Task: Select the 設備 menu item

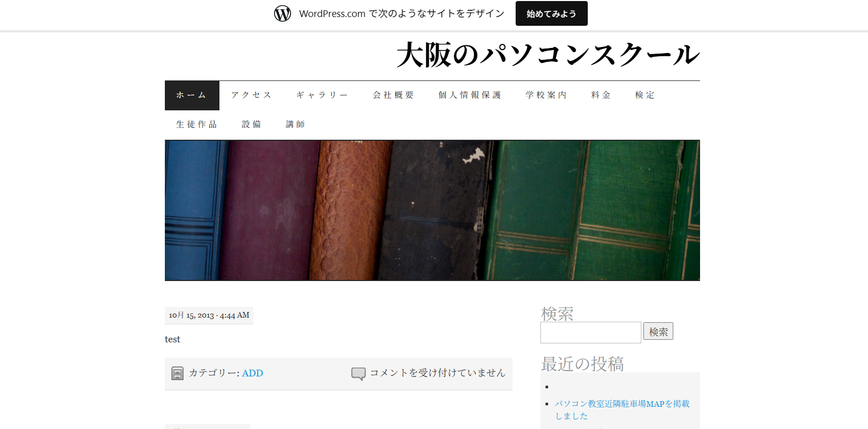Action: tap(251, 125)
